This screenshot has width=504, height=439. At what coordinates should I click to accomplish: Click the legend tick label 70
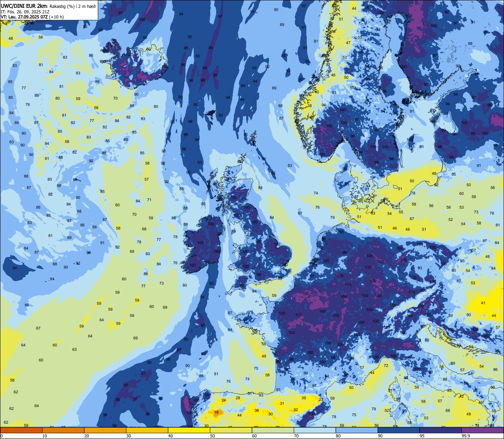tap(296, 436)
